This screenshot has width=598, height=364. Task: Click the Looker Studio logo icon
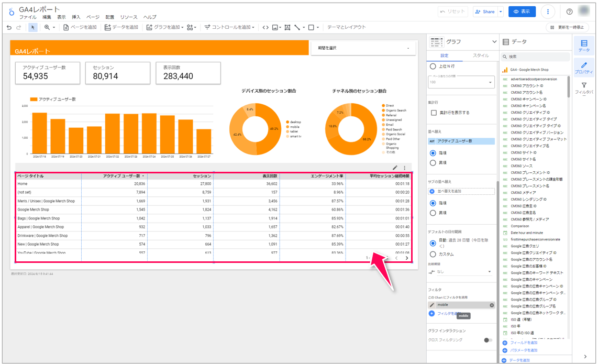pyautogui.click(x=12, y=12)
